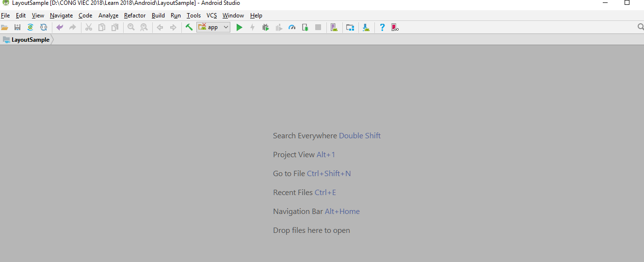Build the project with the green hammer

pos(189,28)
